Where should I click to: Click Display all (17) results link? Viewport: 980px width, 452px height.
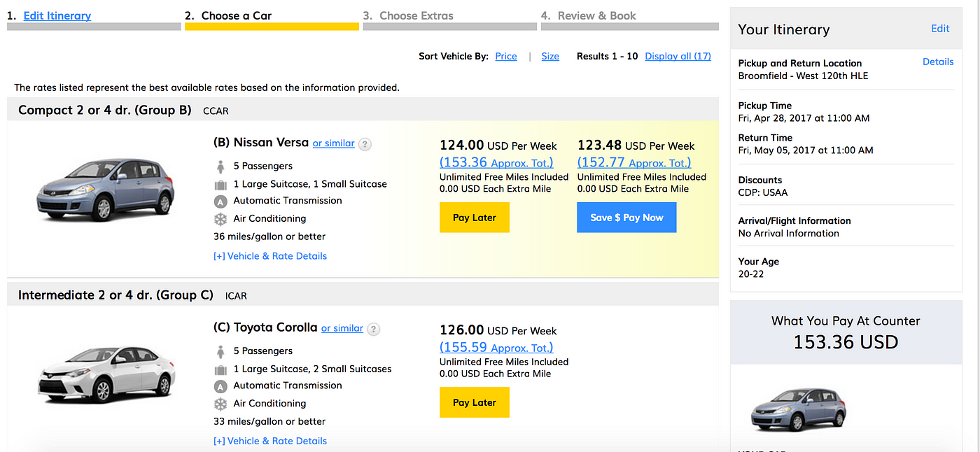click(678, 57)
